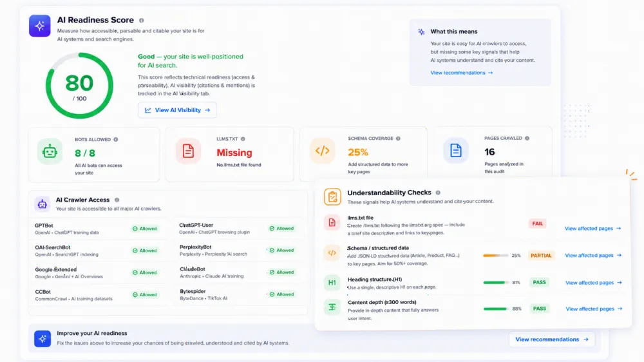Select the PerplexityBot crawler name
Viewport: 644px width, 362px height.
(196, 247)
